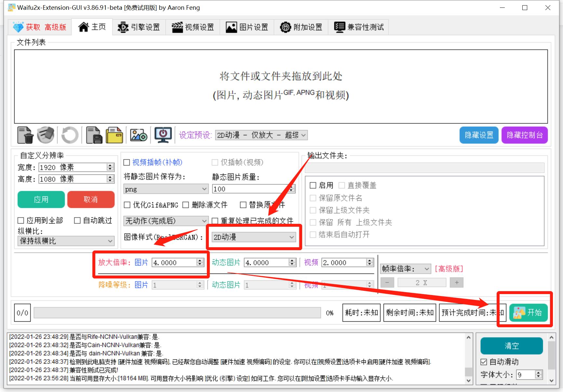Clear all files with the eraser icon
Viewport: 563px width, 392px height.
pyautogui.click(x=46, y=135)
